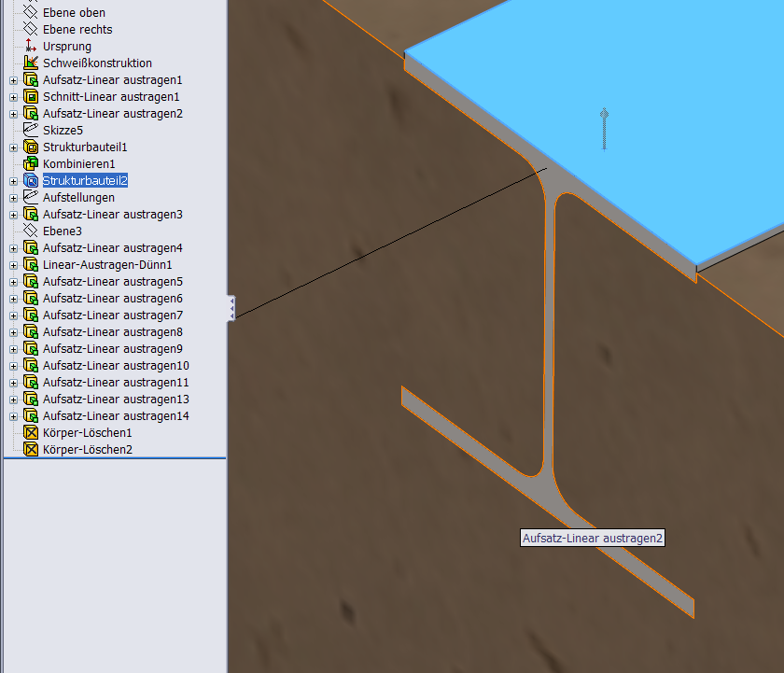Click the Ursprung origin icon
The width and height of the screenshot is (784, 673).
click(x=31, y=46)
